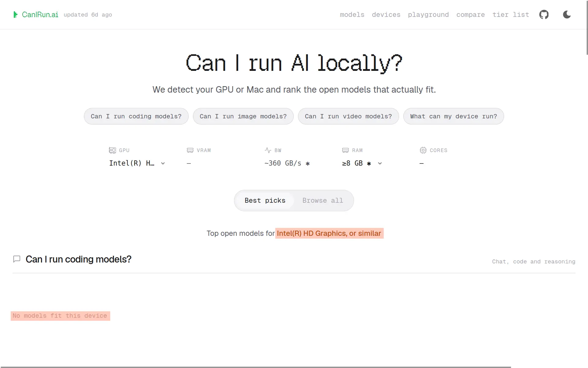The width and height of the screenshot is (588, 368).
Task: Click the vertical page scrollbar thumb
Action: [587, 28]
